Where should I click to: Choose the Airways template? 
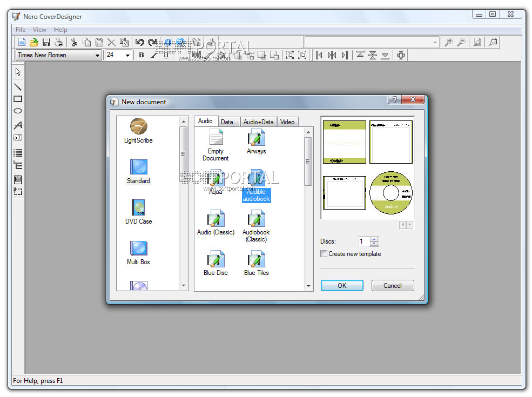(x=256, y=142)
